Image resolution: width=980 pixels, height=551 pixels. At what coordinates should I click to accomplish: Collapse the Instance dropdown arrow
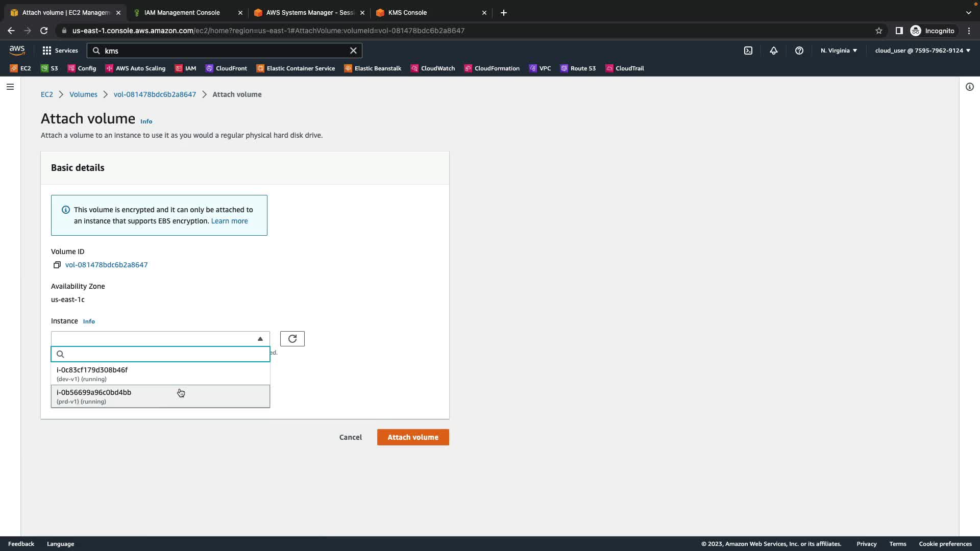pos(260,339)
